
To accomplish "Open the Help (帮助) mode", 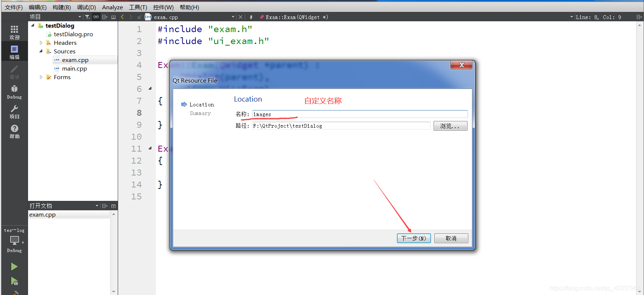I will coord(14,131).
